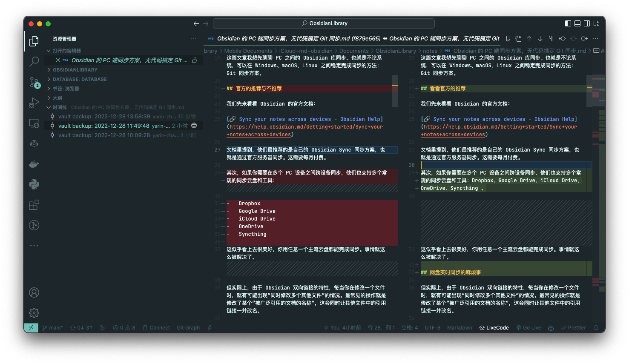Open Explorer views and more actions ellipsis
The height and width of the screenshot is (364, 629).
pos(193,39)
